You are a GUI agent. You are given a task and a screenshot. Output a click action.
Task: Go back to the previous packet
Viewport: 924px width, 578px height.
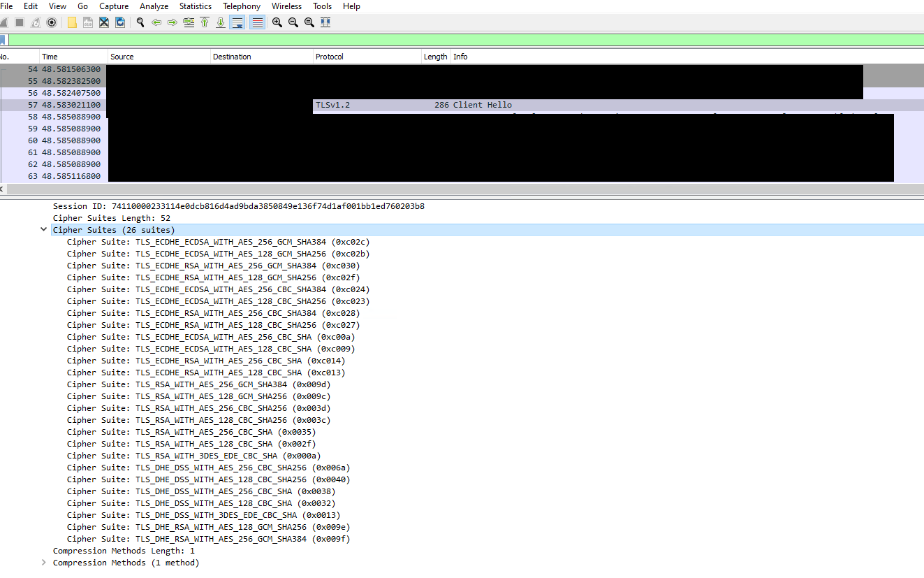point(156,22)
